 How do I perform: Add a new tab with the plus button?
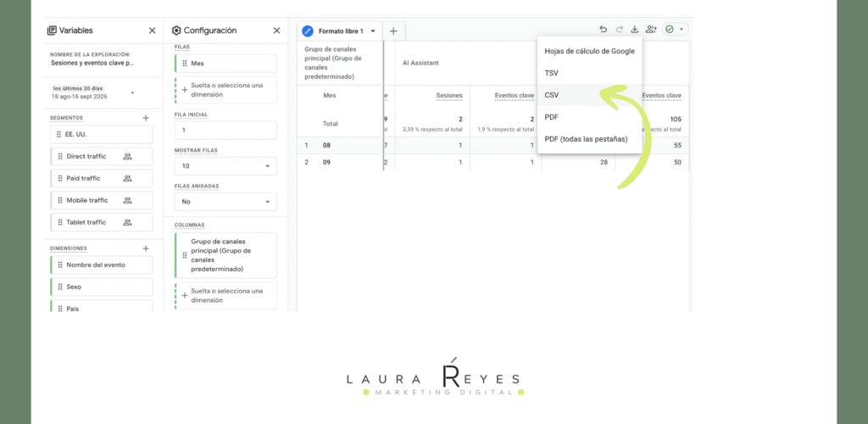coord(393,31)
